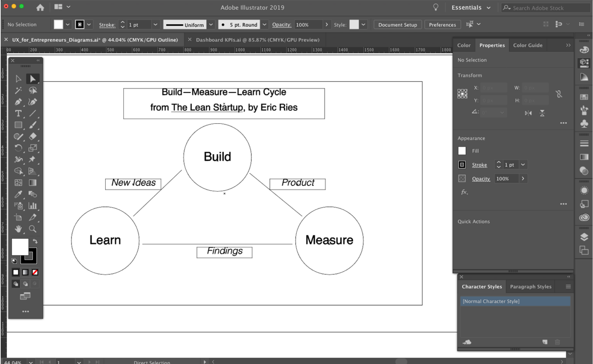Image resolution: width=593 pixels, height=364 pixels.
Task: Select the Lasso tool
Action: [33, 90]
